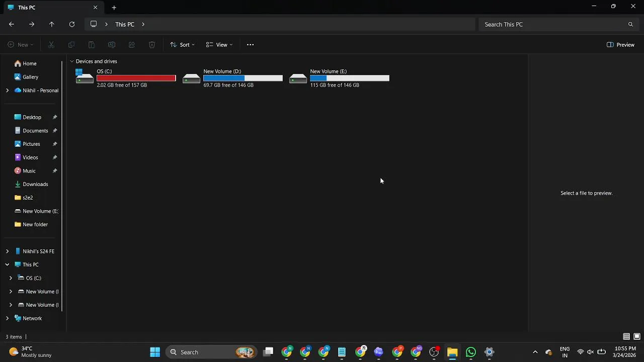Click the search magnifier in Search This PC
Image resolution: width=644 pixels, height=362 pixels.
click(630, 24)
